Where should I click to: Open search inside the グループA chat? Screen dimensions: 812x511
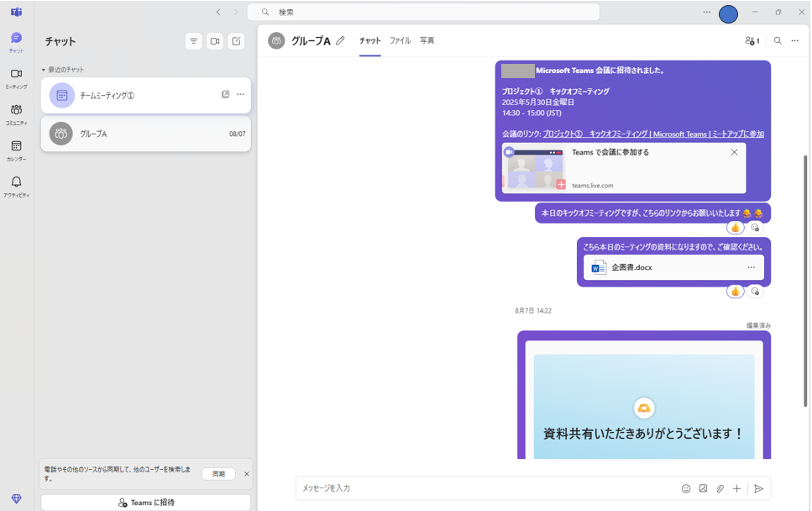pos(777,40)
